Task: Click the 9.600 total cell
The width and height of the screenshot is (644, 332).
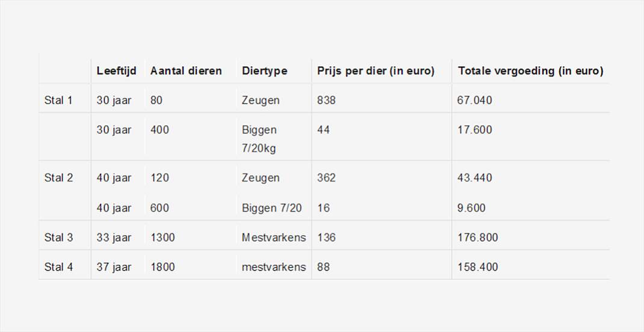Action: [471, 208]
